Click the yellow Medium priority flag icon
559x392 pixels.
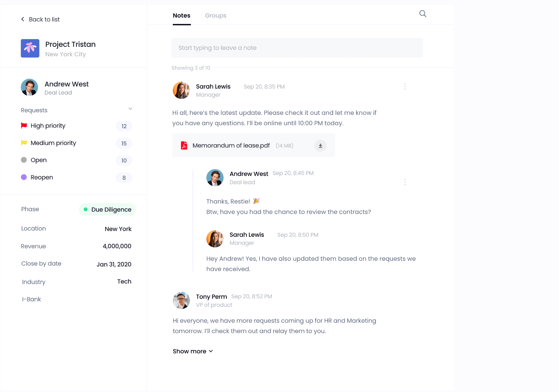click(24, 143)
